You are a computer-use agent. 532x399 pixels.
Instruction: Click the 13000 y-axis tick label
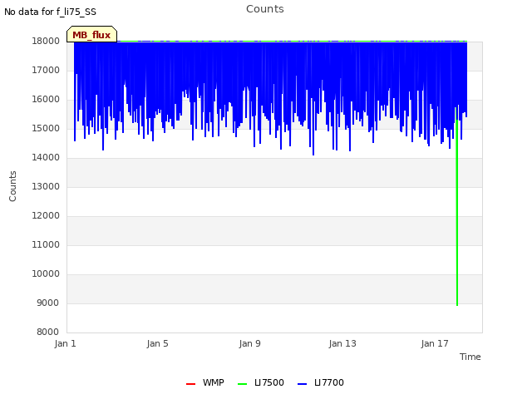click(46, 186)
